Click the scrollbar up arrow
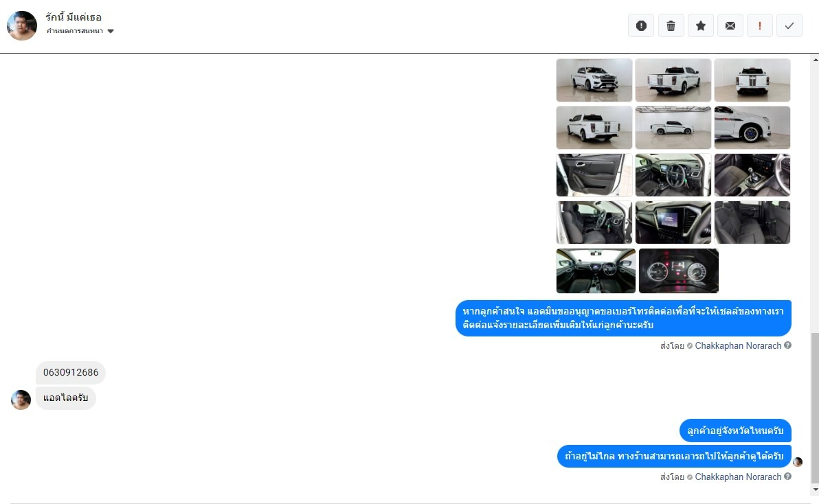819x504 pixels. [815, 60]
